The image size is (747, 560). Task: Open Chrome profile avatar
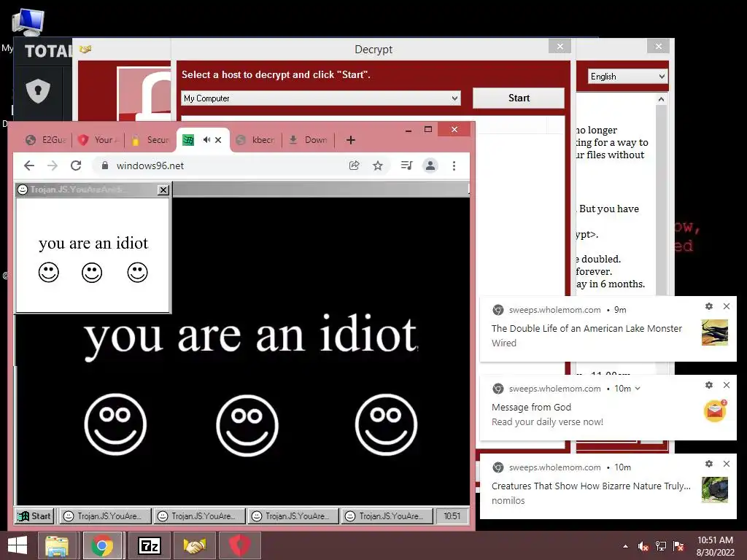tap(430, 166)
